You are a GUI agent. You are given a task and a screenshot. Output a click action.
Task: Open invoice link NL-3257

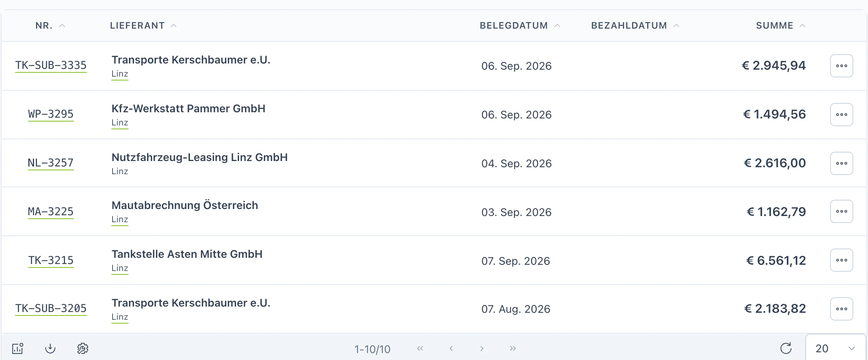click(51, 163)
